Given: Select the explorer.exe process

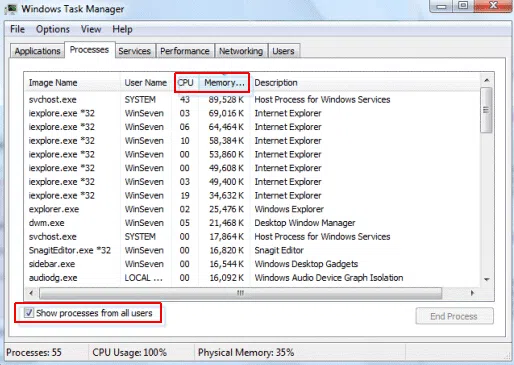Looking at the screenshot, I should [253, 209].
